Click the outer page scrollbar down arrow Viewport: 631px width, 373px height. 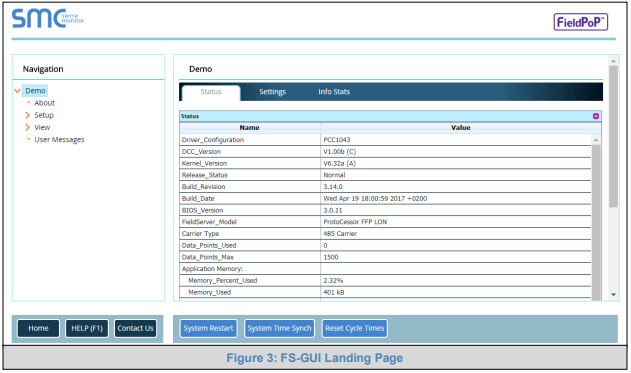click(x=613, y=295)
